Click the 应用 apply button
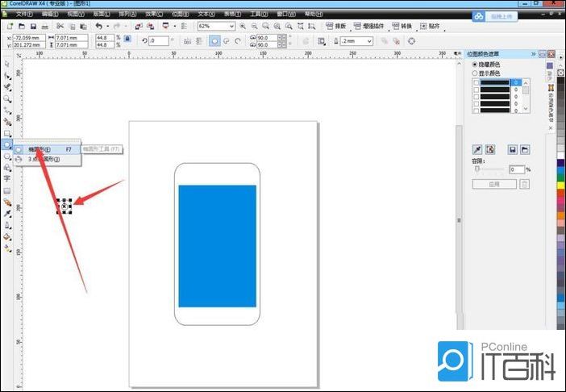The image size is (566, 392). [x=493, y=184]
